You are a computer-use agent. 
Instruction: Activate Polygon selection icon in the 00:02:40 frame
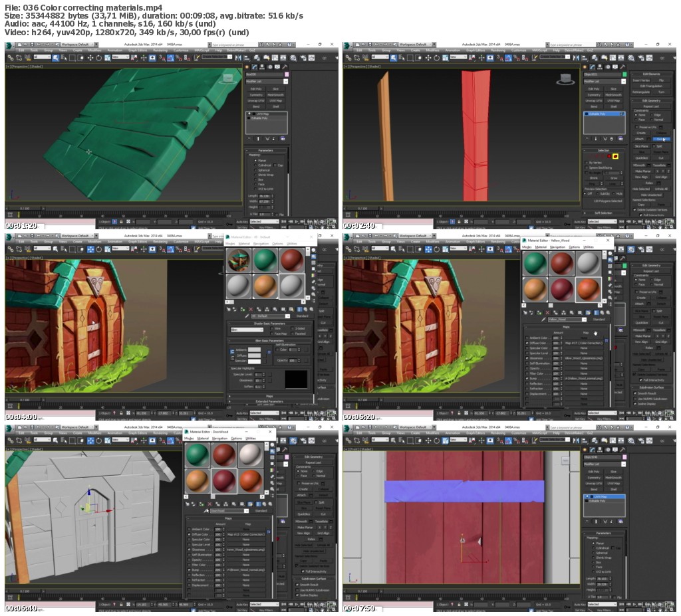click(615, 156)
